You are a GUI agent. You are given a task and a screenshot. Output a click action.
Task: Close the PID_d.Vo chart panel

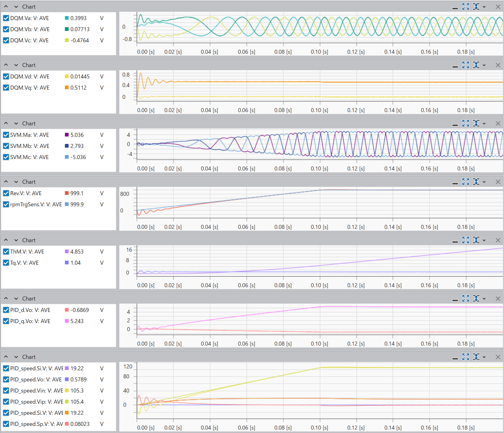498,299
